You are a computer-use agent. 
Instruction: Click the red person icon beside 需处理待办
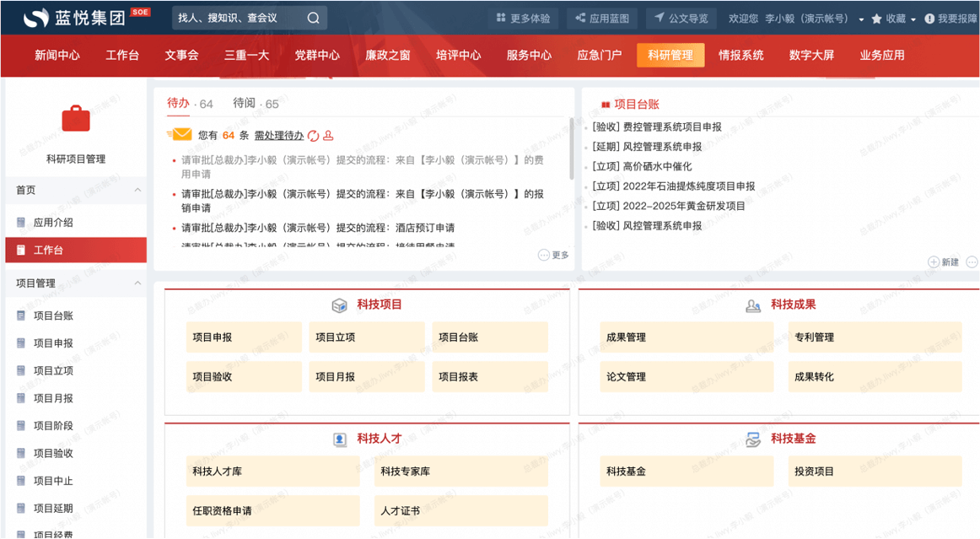pyautogui.click(x=328, y=136)
